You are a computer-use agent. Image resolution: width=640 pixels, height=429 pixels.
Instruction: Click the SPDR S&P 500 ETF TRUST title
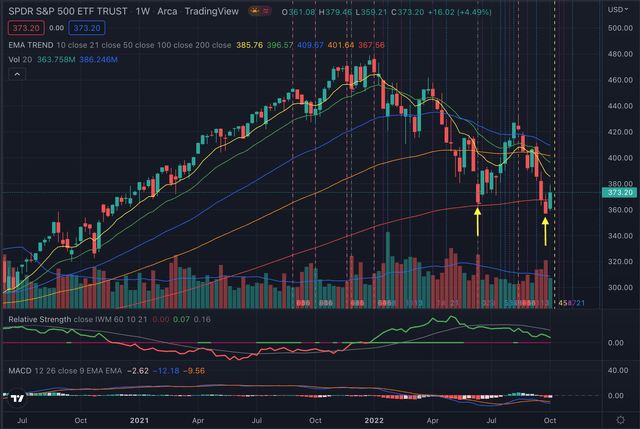click(x=68, y=11)
